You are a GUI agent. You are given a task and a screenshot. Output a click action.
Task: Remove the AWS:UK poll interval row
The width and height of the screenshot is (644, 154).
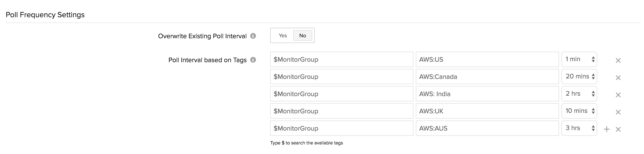(618, 112)
